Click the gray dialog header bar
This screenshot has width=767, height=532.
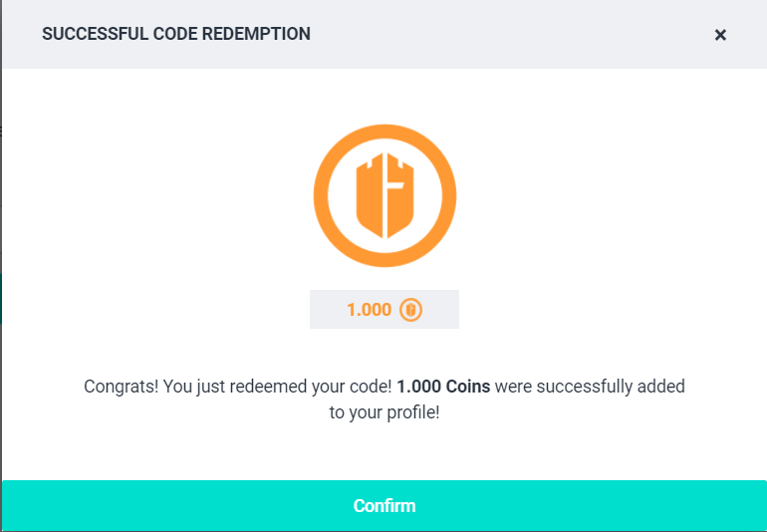point(498,35)
